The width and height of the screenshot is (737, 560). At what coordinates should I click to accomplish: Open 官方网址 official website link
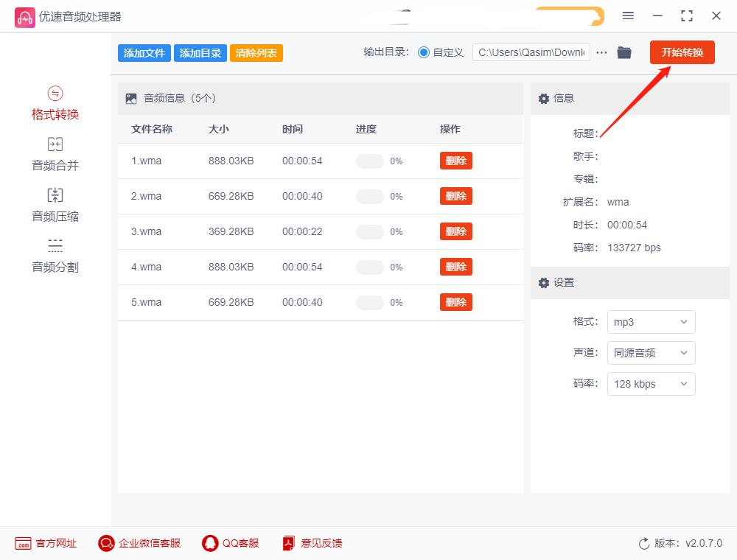pos(46,543)
